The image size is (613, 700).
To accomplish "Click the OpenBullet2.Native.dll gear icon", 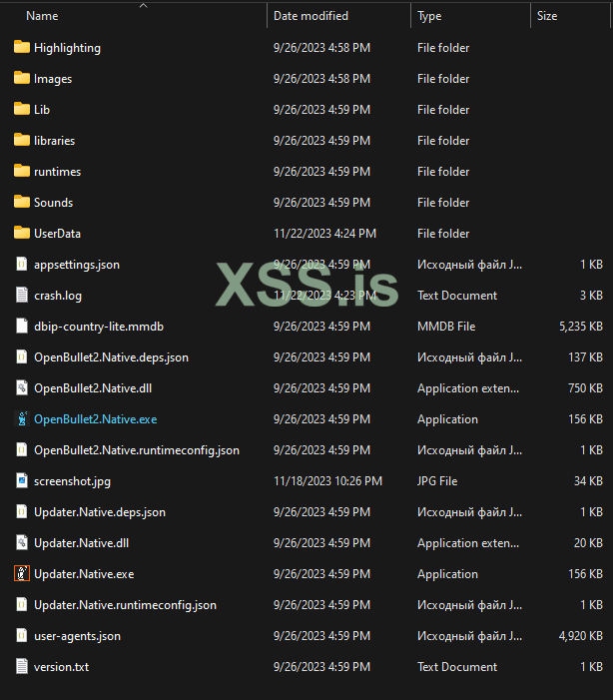I will coord(21,387).
